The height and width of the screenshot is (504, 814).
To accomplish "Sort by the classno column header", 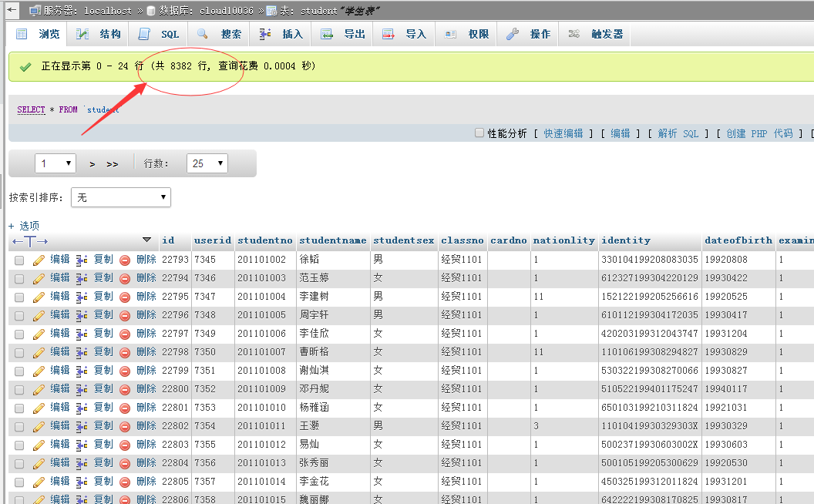I will coord(462,240).
